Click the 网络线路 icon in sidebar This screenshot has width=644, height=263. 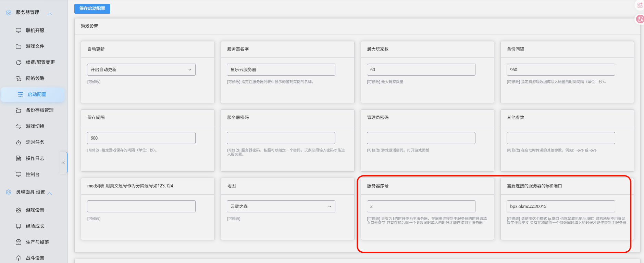click(18, 79)
